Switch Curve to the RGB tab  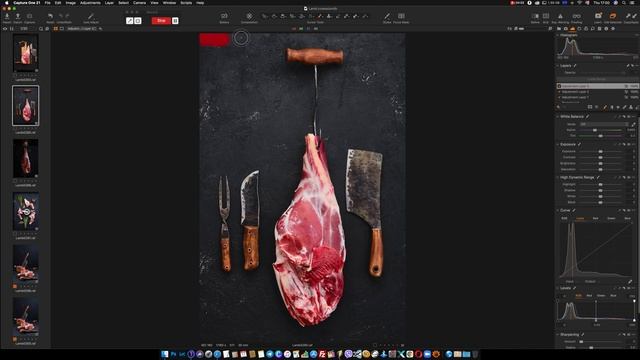pos(564,218)
